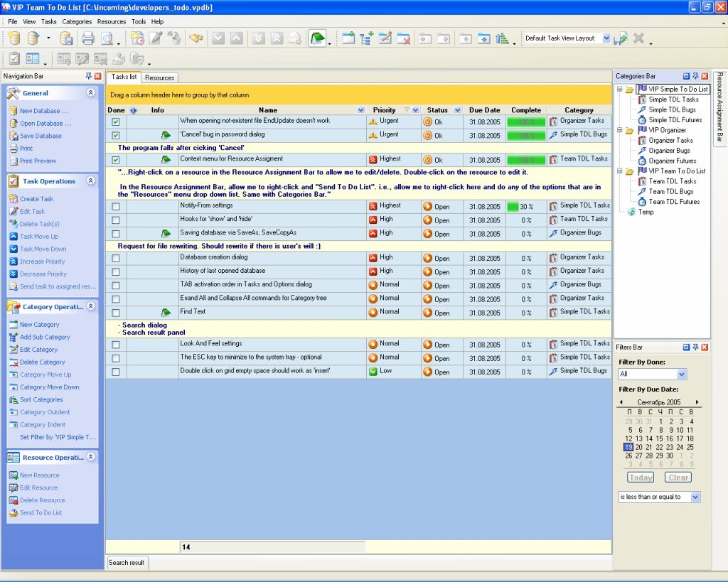The image size is (728, 582).
Task: Check the Done checkbox for Notify-From settings task
Action: 114,205
